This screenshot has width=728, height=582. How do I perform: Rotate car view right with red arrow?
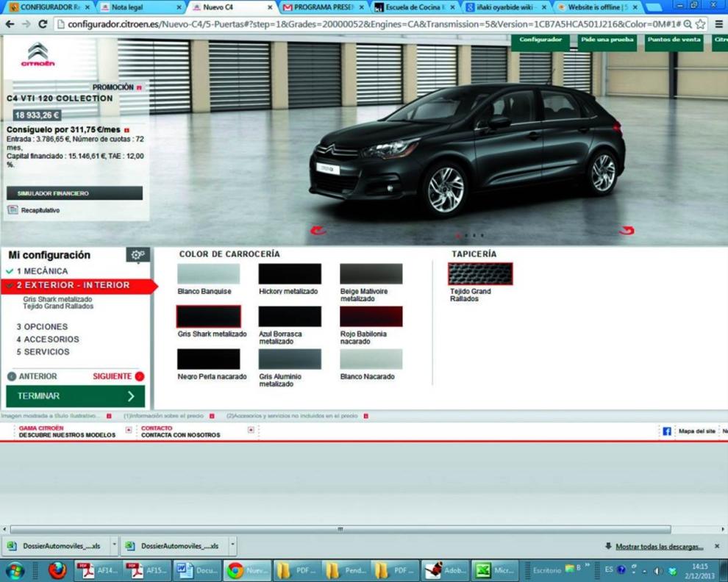627,230
